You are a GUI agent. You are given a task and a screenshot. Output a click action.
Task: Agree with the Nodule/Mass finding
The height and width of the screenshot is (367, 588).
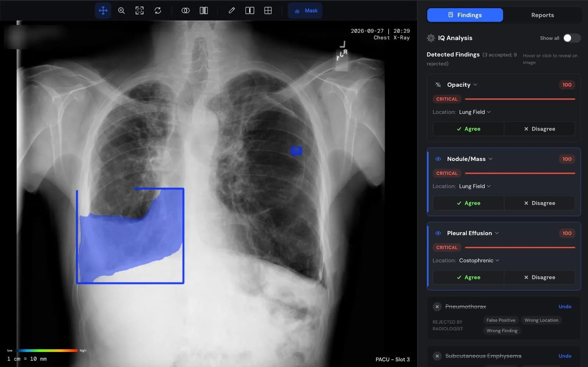[x=468, y=203]
